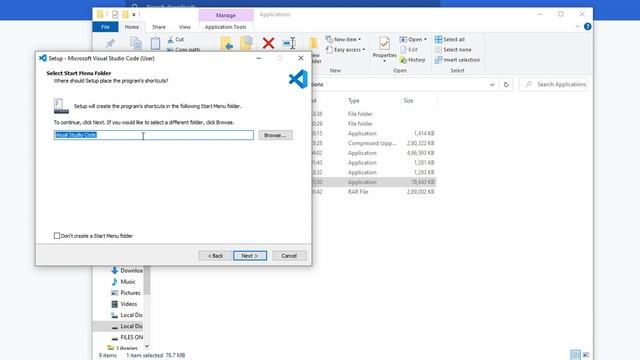Click the Paste clipboard icon
Screen dimensions: 640x360
click(x=155, y=43)
